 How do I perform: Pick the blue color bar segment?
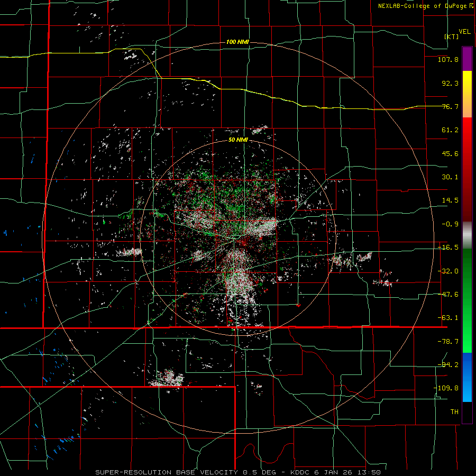(467, 377)
